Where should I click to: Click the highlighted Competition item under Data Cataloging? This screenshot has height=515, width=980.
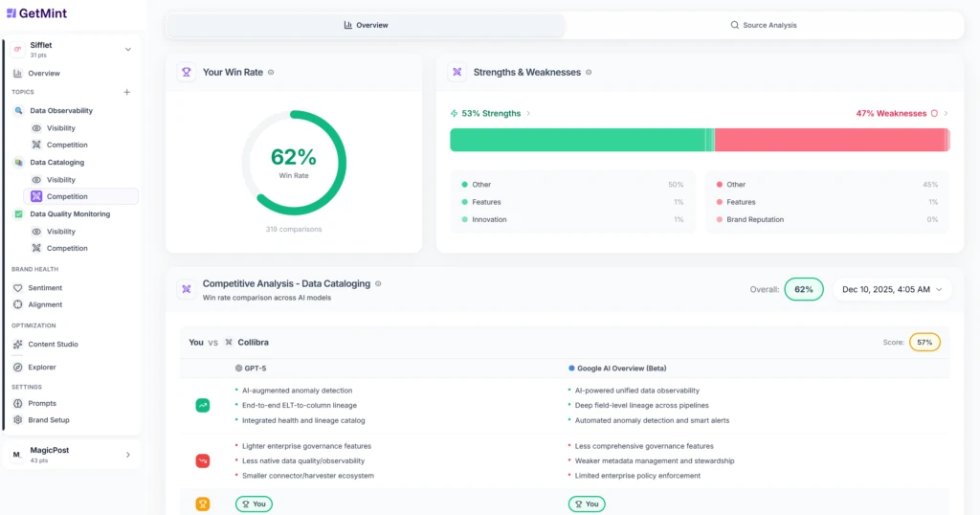point(80,196)
